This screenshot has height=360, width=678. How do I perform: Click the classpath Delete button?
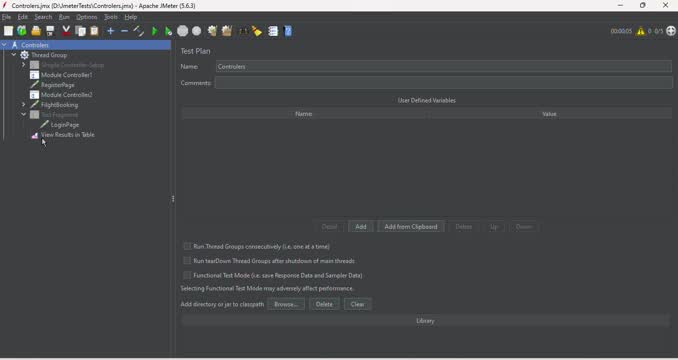[324, 304]
